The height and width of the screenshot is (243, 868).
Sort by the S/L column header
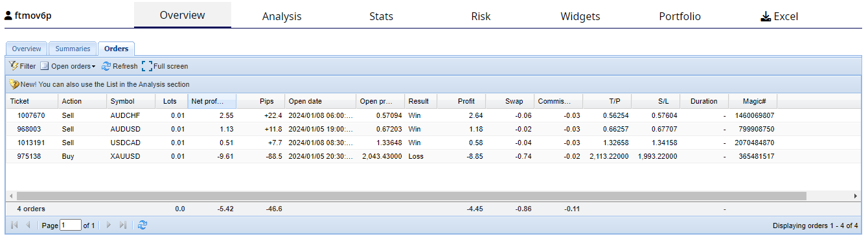(656, 101)
